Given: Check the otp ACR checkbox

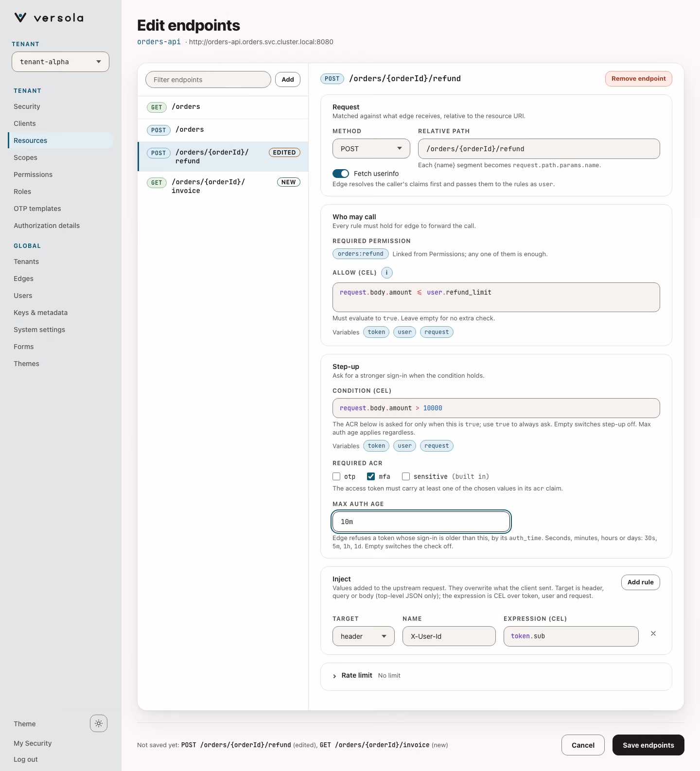Looking at the screenshot, I should [x=336, y=476].
